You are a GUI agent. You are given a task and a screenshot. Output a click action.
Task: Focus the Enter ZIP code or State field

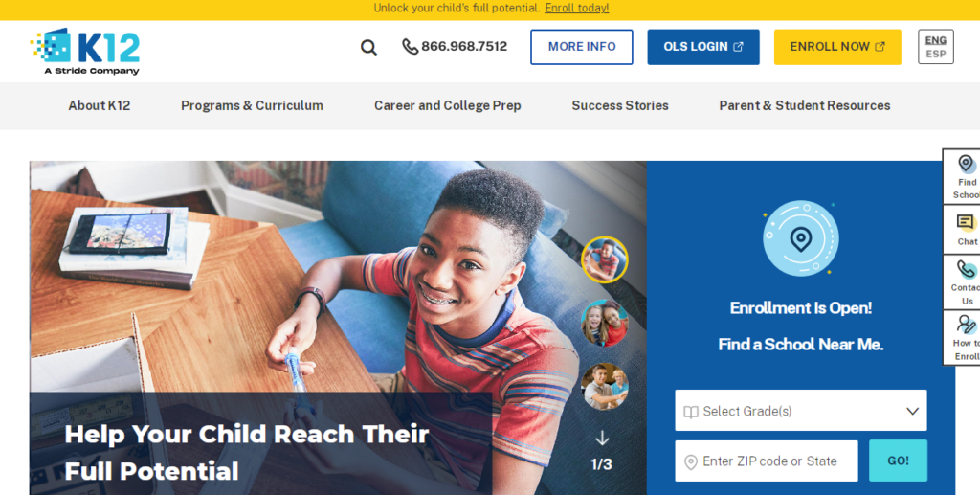(x=767, y=461)
